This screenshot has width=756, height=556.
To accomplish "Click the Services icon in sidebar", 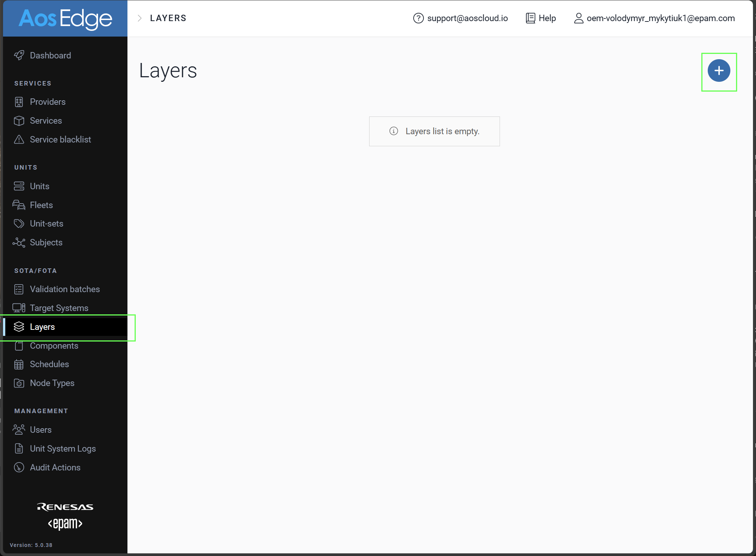I will pyautogui.click(x=19, y=120).
